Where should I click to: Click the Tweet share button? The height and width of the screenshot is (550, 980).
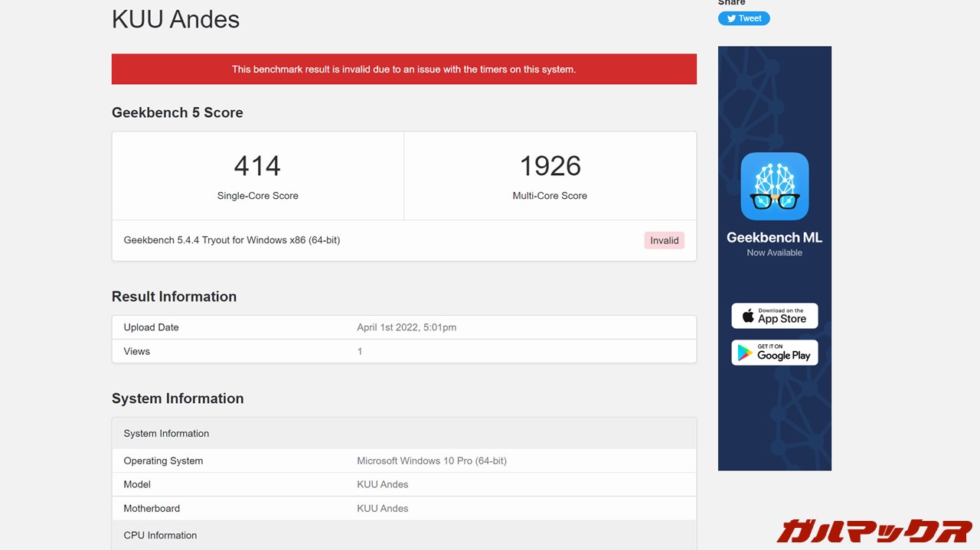(743, 18)
